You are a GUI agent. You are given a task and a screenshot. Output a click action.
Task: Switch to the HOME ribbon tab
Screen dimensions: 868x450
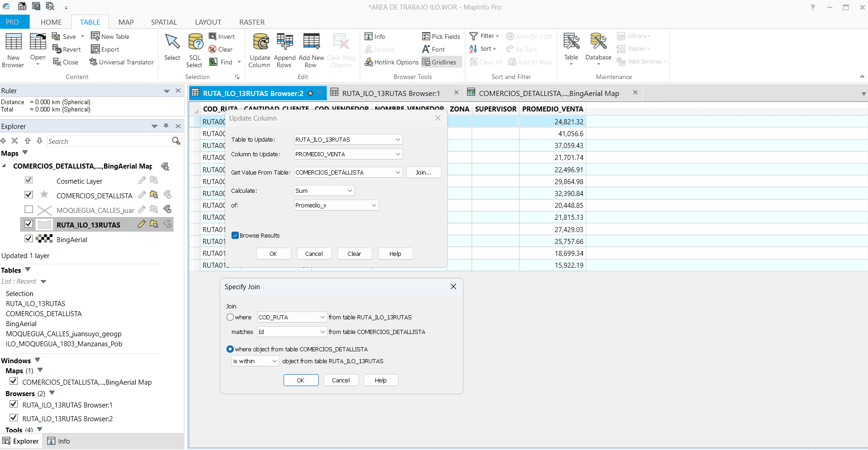coord(51,22)
